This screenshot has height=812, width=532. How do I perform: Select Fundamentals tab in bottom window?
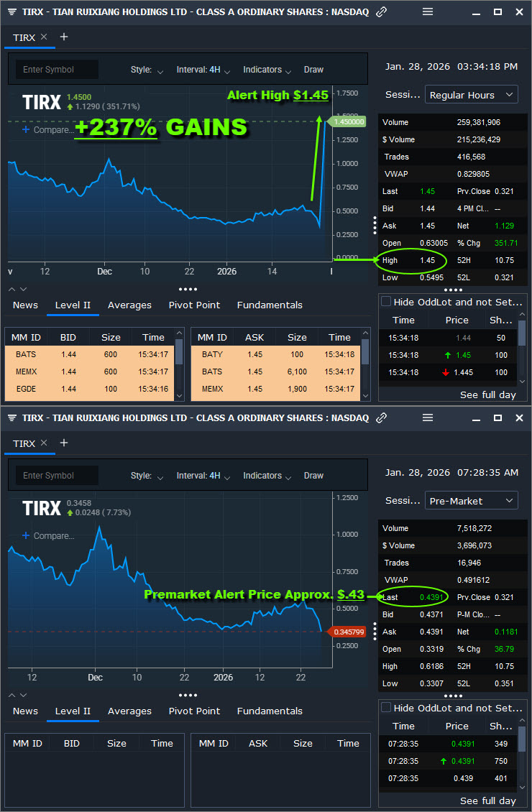(x=270, y=711)
